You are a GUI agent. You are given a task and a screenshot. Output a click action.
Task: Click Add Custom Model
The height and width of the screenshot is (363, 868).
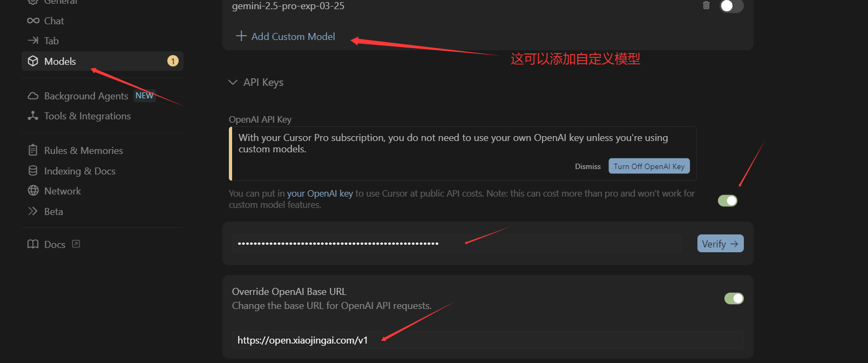tap(286, 36)
